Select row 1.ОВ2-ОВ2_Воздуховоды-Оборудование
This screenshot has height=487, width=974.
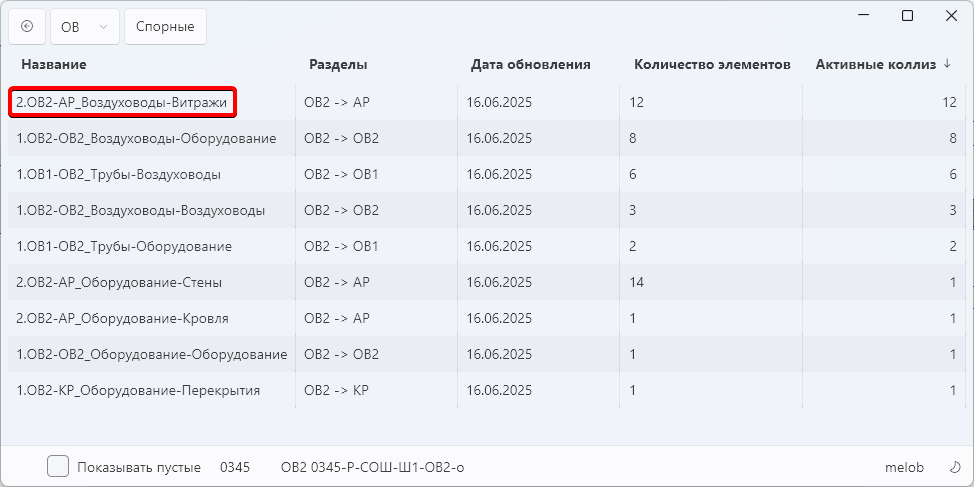pyautogui.click(x=486, y=138)
